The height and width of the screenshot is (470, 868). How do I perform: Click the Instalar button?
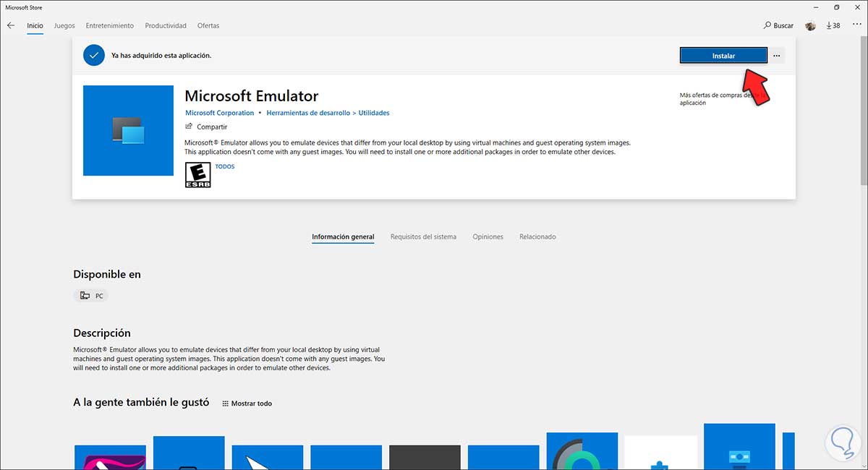point(723,56)
